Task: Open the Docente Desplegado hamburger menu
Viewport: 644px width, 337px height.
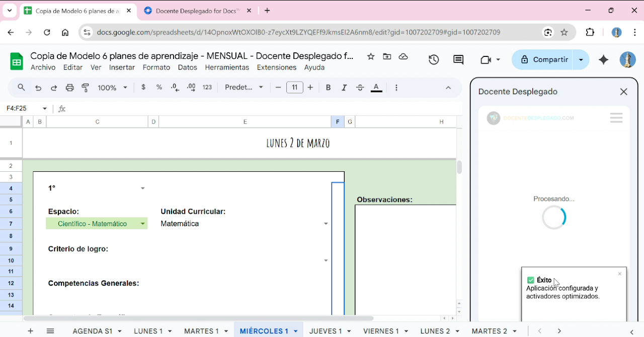Action: tap(616, 118)
